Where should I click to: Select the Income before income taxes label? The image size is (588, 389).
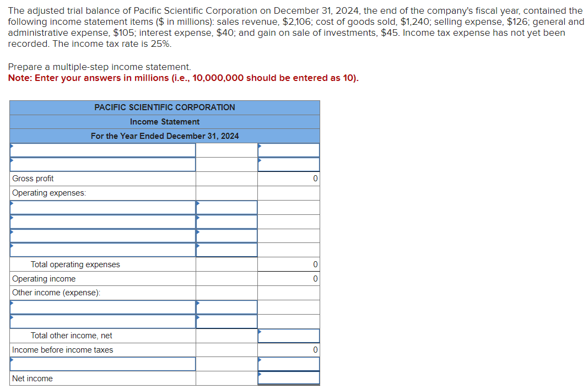(x=63, y=350)
